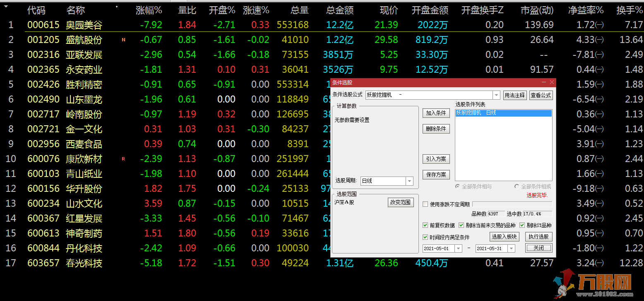
Task: Select the 全部条件相与 radio option
Action: tap(457, 187)
